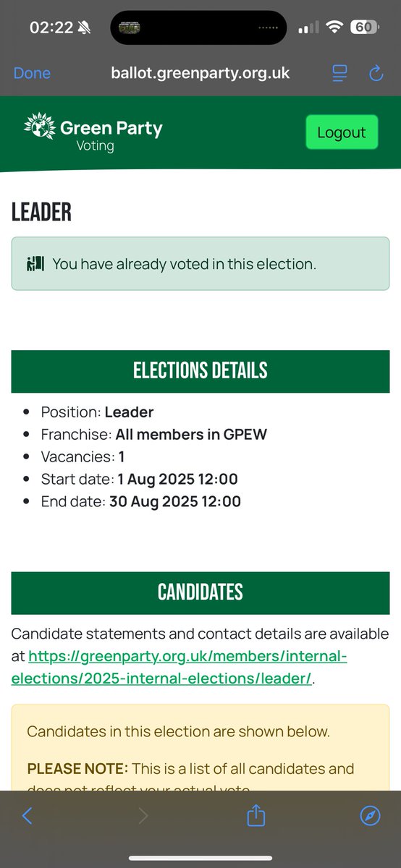This screenshot has height=868, width=401.
Task: Reload the page with refresh icon
Action: pyautogui.click(x=376, y=72)
